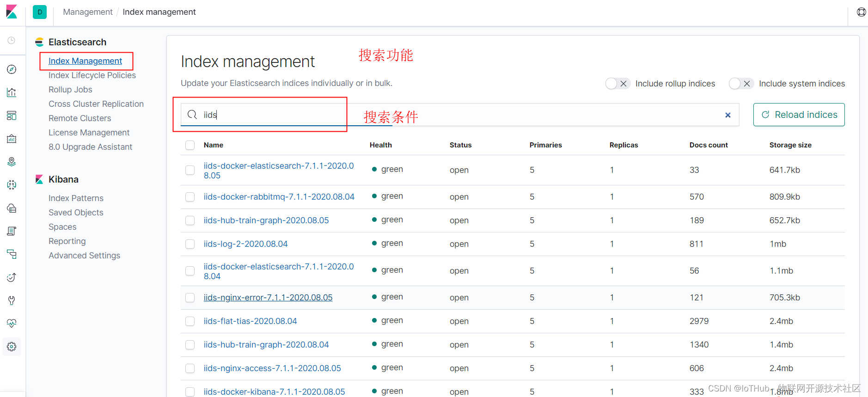Check iids-hub-train-graph-2020.08.05 row checkbox
The image size is (868, 397).
coord(190,220)
